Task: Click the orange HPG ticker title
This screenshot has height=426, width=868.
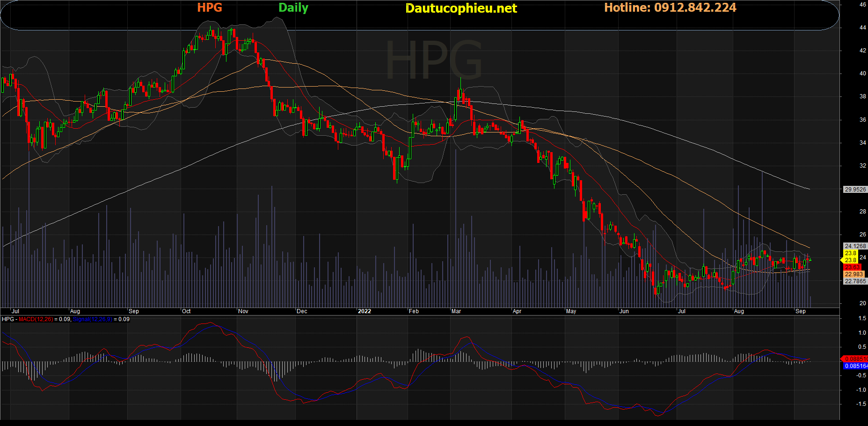Action: point(209,7)
